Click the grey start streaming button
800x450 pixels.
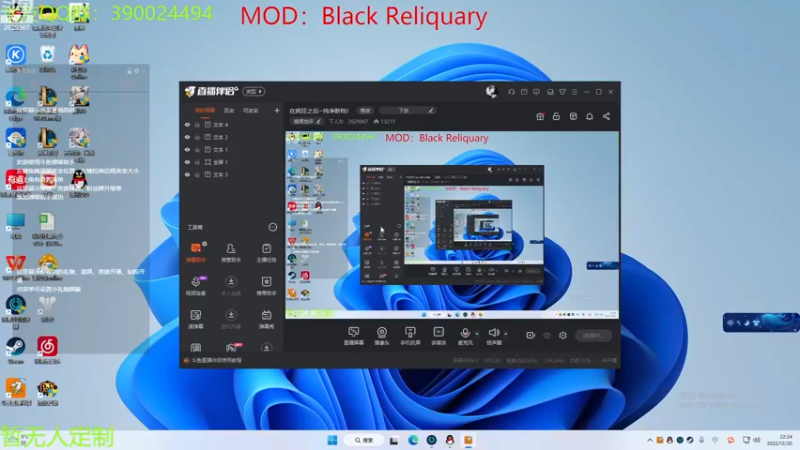[x=593, y=335]
